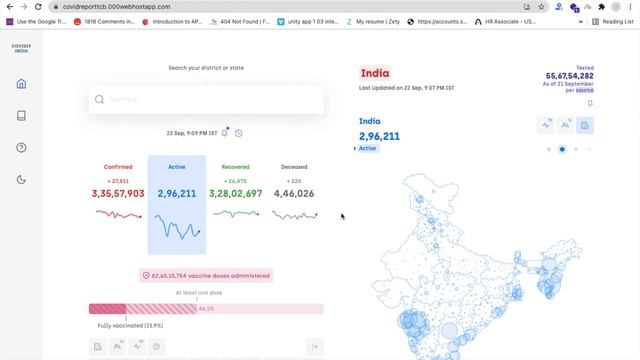Click the Fully vaccinated (15.9%) label
This screenshot has height=360, width=640.
click(x=130, y=326)
